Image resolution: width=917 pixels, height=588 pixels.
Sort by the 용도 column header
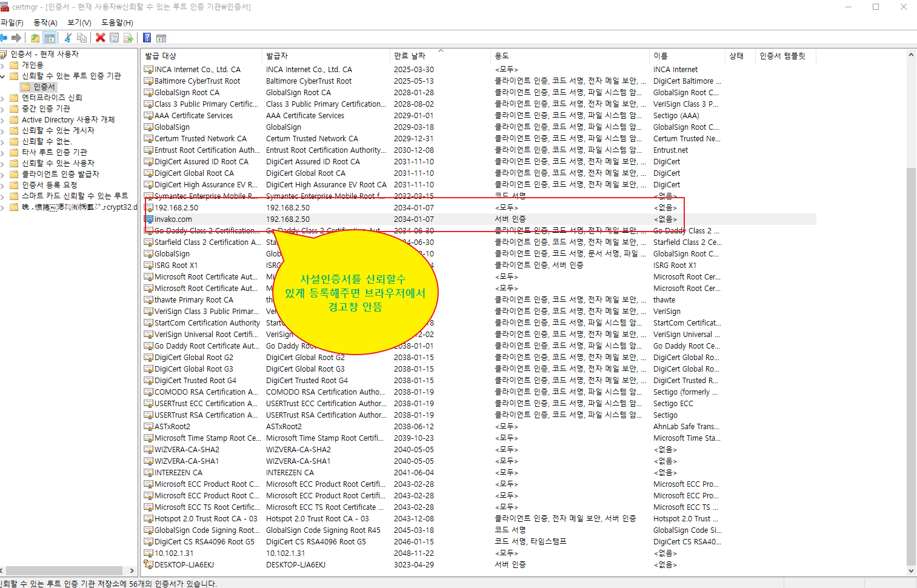570,56
